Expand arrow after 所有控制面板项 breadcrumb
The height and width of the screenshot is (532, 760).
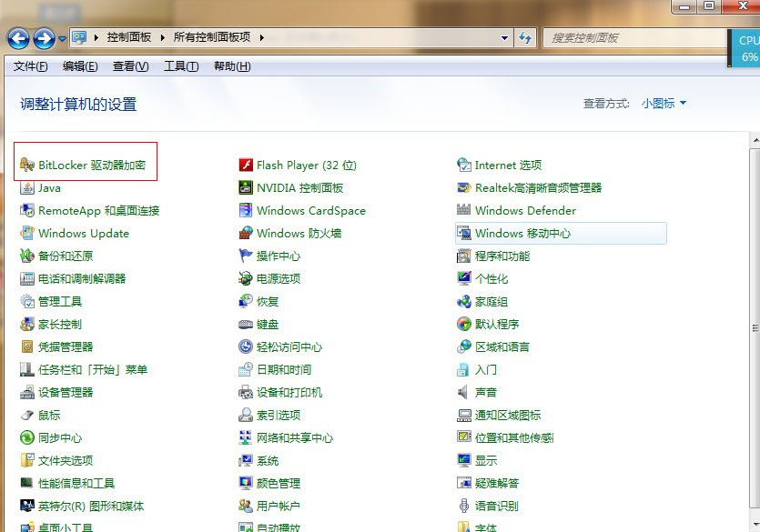coord(262,38)
